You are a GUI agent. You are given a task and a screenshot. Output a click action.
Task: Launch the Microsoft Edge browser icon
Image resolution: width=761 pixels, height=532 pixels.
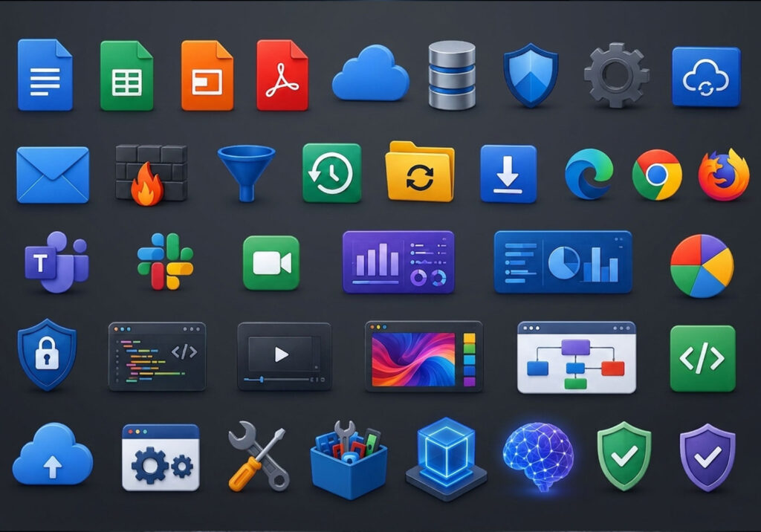(589, 174)
